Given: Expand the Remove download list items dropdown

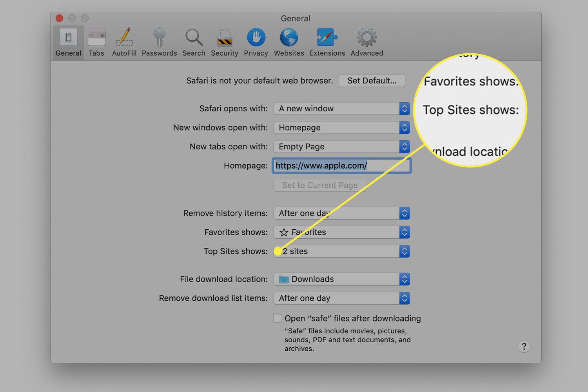Looking at the screenshot, I should click(x=342, y=298).
